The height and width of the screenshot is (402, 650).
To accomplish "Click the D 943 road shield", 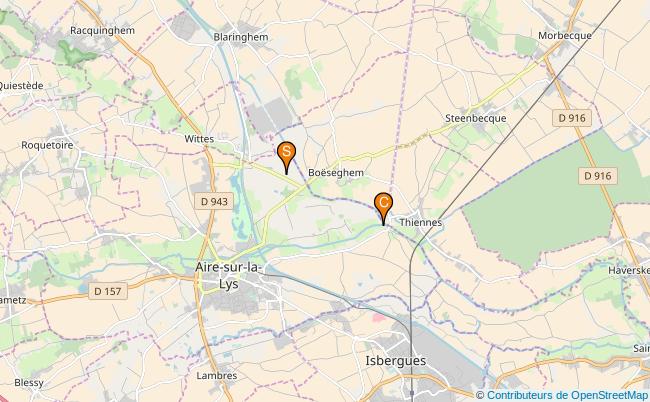I will click(x=214, y=201).
